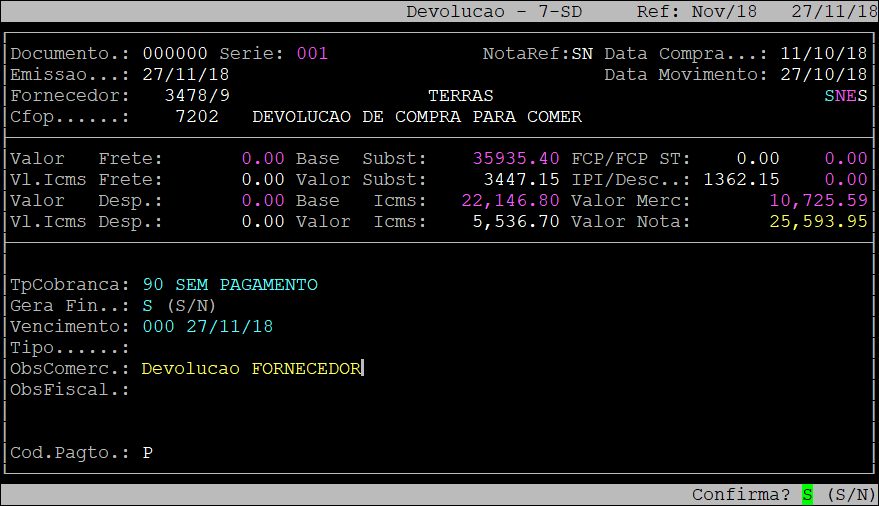Click the SNES flags indicator
879x506 pixels.
(846, 96)
